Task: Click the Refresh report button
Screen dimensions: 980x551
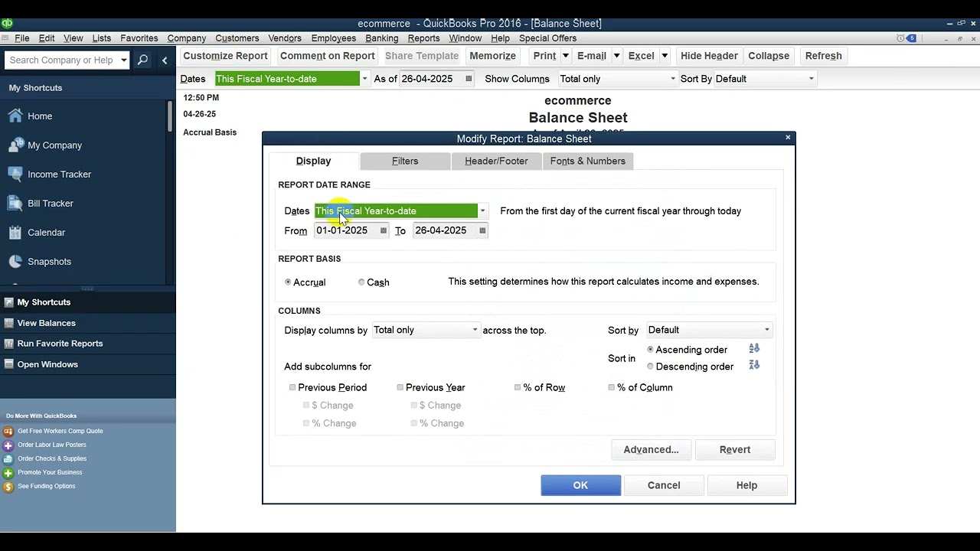Action: 824,56
